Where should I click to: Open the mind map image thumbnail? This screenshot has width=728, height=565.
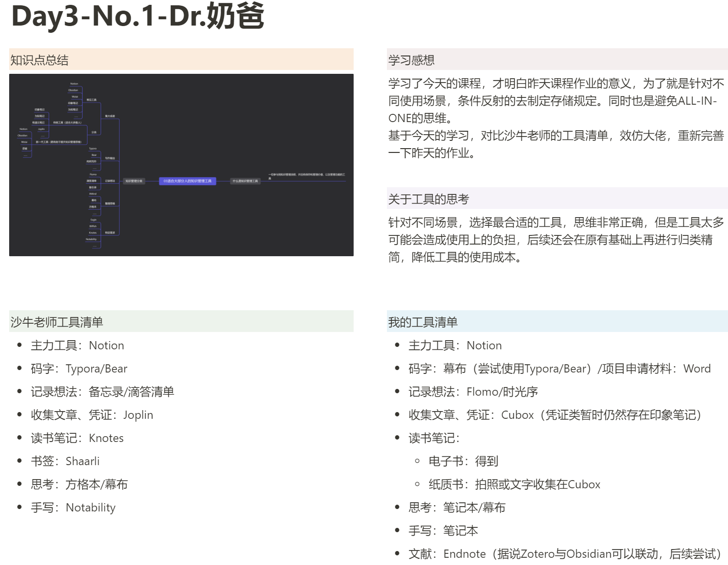pyautogui.click(x=181, y=165)
